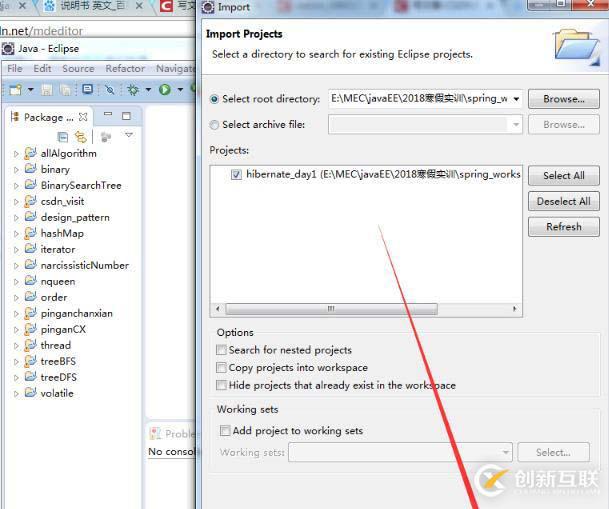The image size is (609, 509).
Task: Enable 'Search for nested projects' checkbox
Action: (221, 350)
